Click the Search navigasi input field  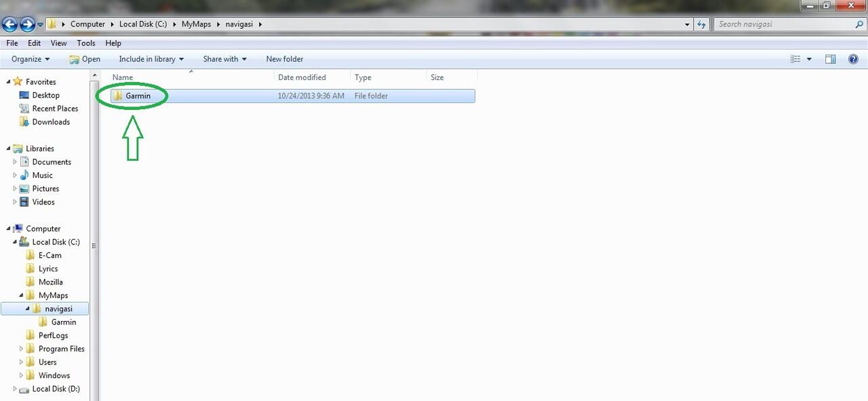[x=784, y=24]
